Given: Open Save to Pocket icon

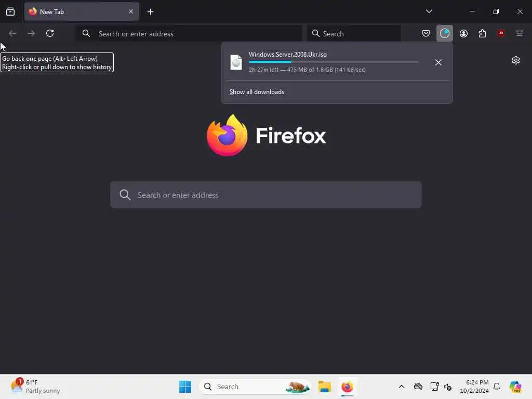Looking at the screenshot, I should click(x=426, y=33).
